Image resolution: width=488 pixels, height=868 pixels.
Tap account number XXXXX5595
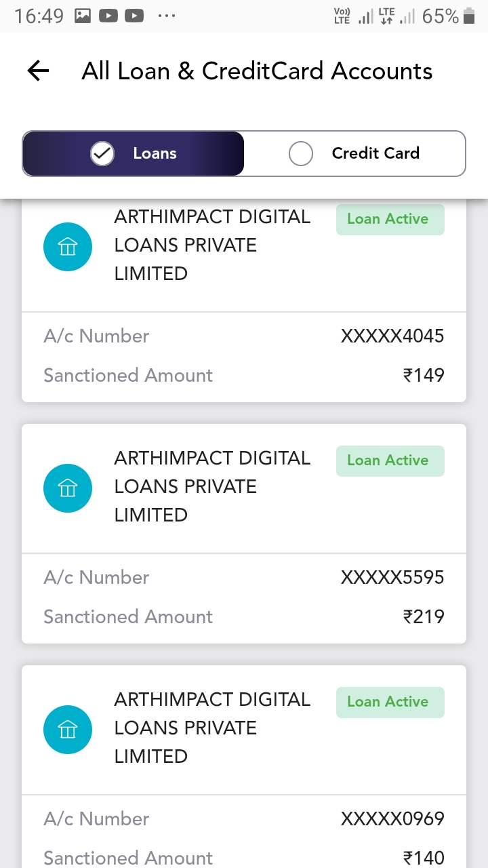392,578
